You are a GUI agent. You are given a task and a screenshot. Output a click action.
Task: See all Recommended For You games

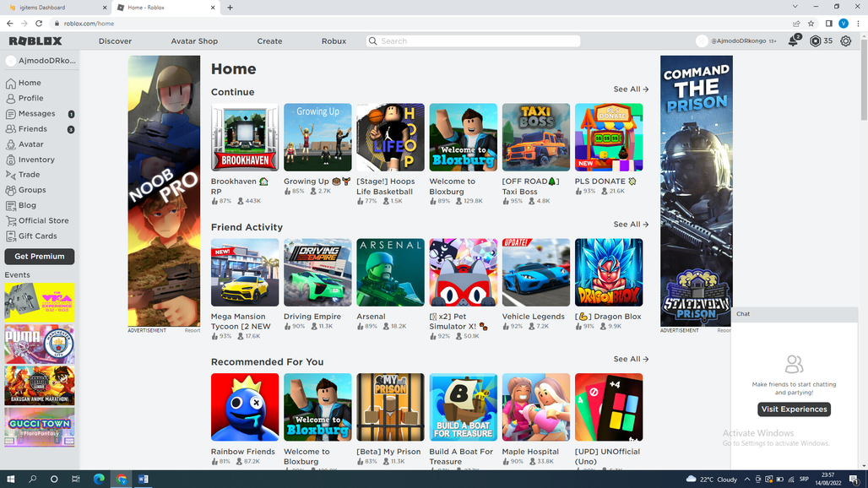point(631,359)
